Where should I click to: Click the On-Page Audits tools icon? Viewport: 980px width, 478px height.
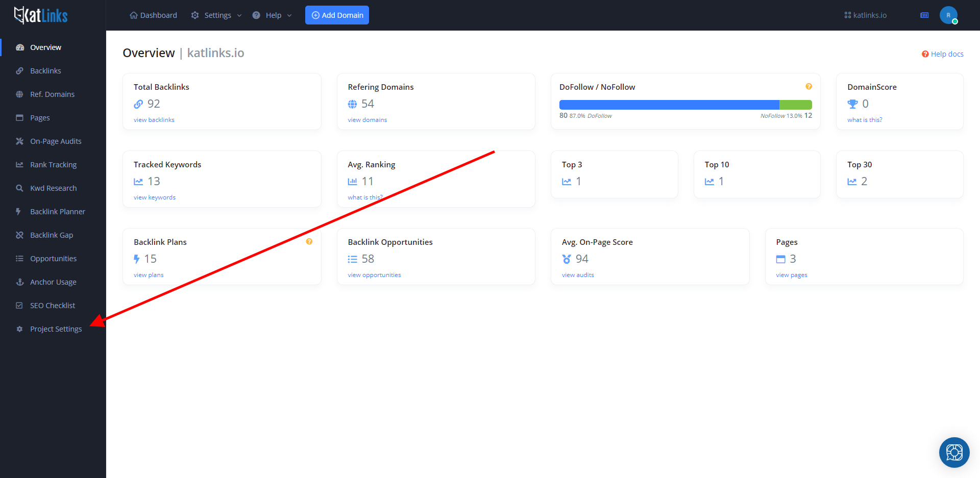coord(19,141)
